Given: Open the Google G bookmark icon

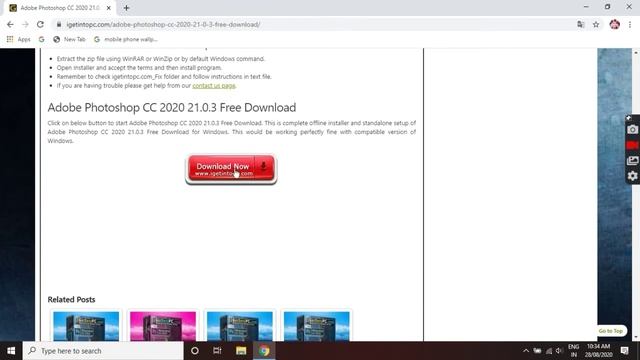Looking at the screenshot, I should coord(41,39).
